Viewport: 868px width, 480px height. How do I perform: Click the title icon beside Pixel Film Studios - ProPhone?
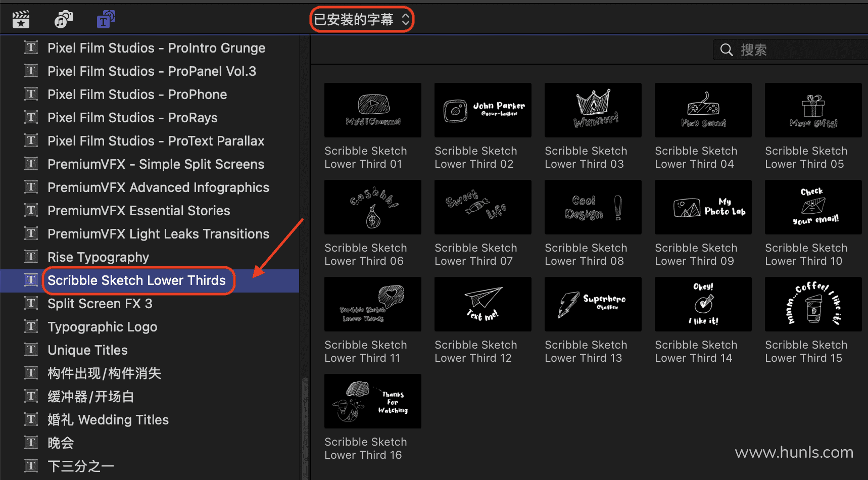31,94
